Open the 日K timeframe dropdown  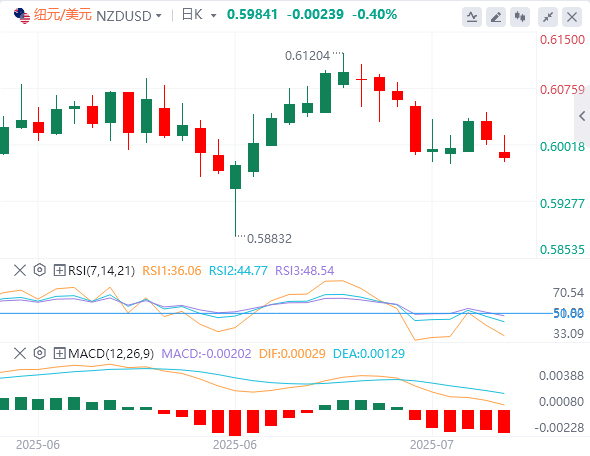click(213, 16)
